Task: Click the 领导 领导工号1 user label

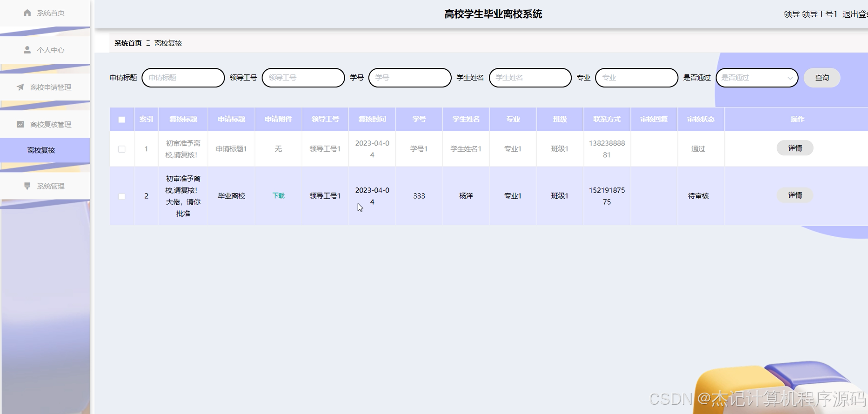Action: click(810, 14)
